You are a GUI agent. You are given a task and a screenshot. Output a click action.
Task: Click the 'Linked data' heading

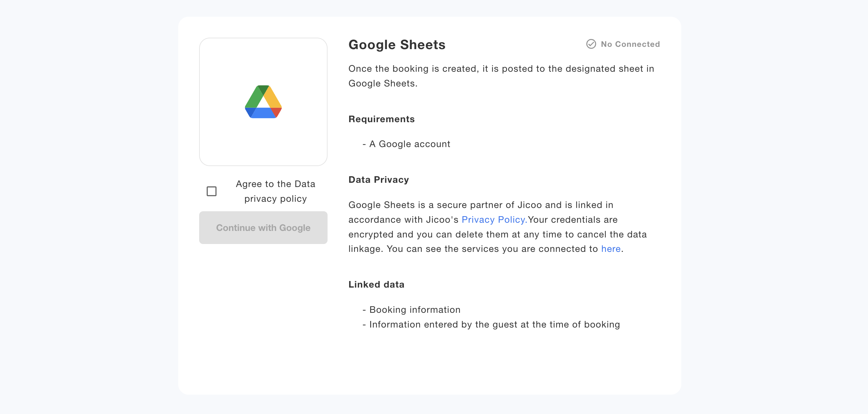[376, 285]
